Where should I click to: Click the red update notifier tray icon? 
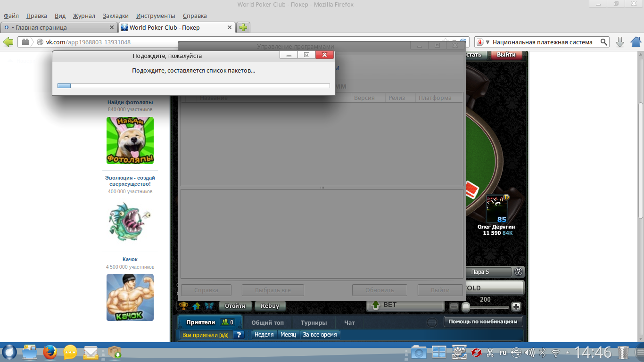coord(477,353)
